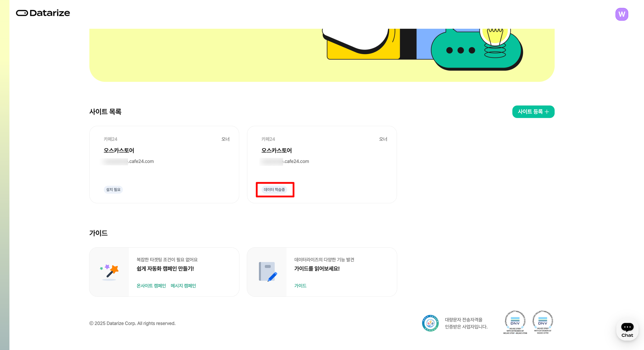Click the yellow banner illustration

(x=322, y=55)
